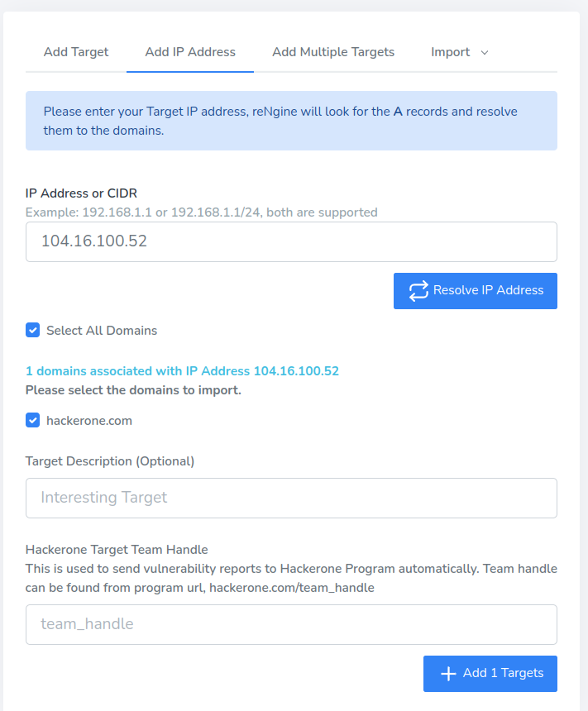Click the plus icon on Add Targets button
The width and height of the screenshot is (588, 711).
448,674
